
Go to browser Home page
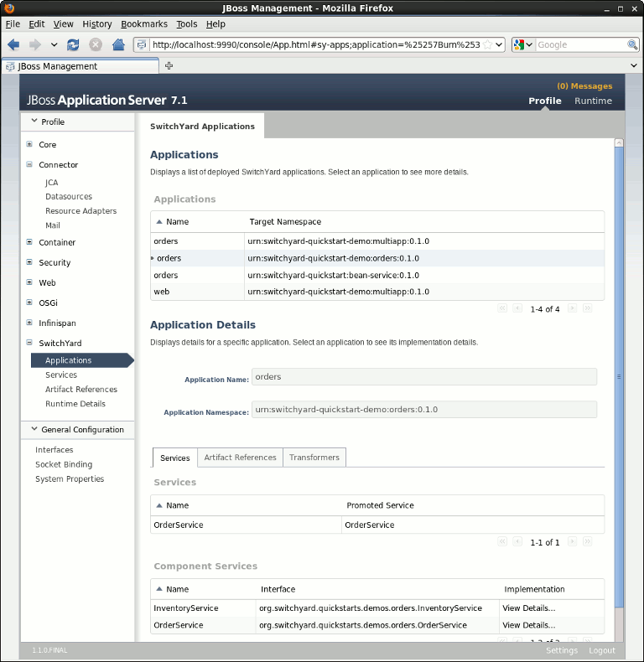pyautogui.click(x=118, y=44)
